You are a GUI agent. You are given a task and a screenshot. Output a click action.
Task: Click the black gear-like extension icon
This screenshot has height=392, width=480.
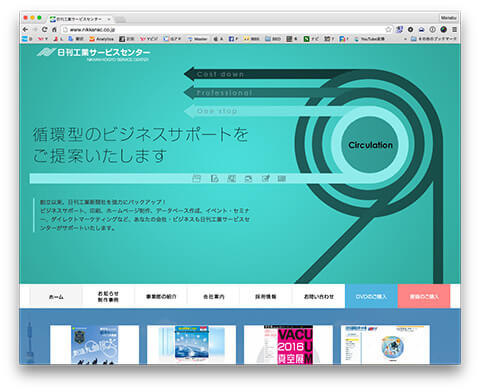point(410,30)
